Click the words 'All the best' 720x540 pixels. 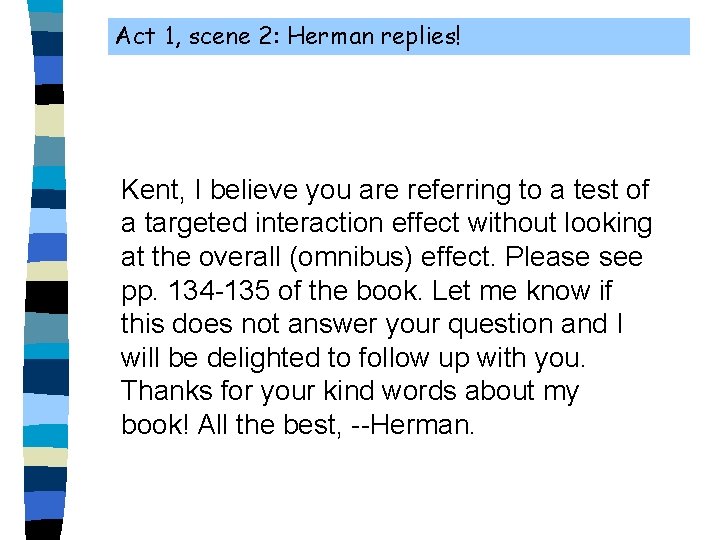pyautogui.click(x=270, y=425)
